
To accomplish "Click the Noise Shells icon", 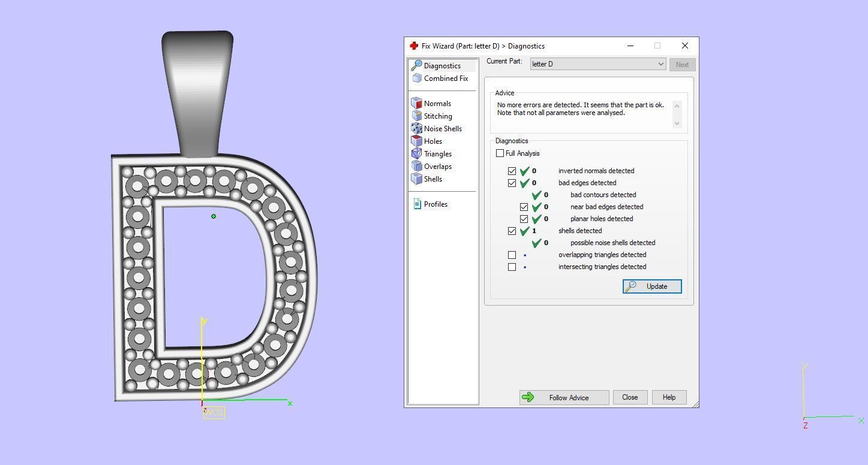I will point(416,128).
